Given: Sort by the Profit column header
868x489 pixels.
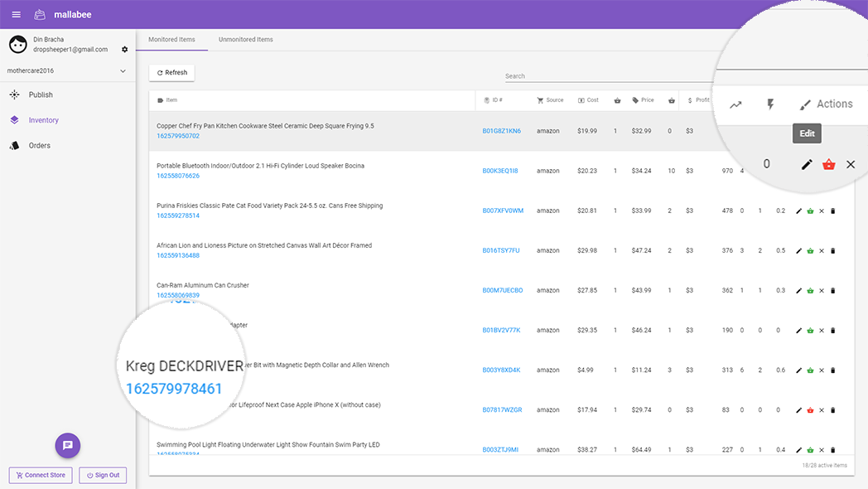Looking at the screenshot, I should click(x=698, y=100).
